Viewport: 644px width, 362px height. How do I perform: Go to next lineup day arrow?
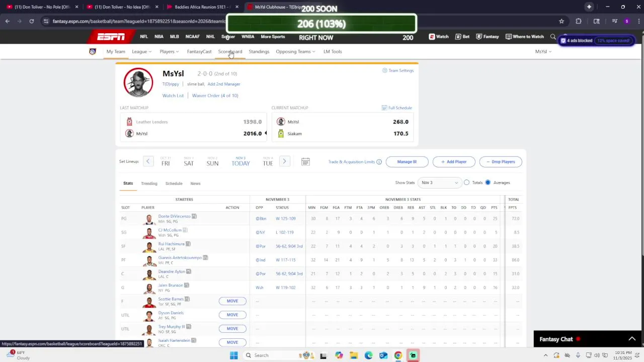tap(284, 161)
